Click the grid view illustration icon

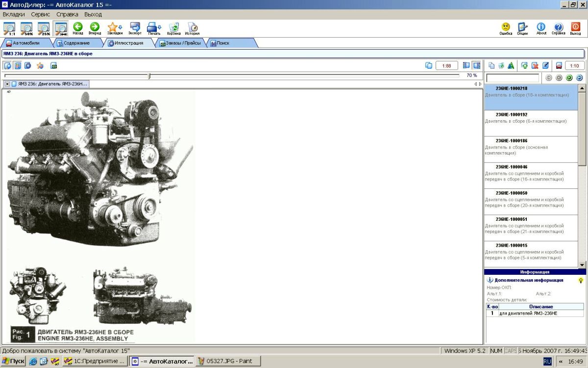(17, 65)
